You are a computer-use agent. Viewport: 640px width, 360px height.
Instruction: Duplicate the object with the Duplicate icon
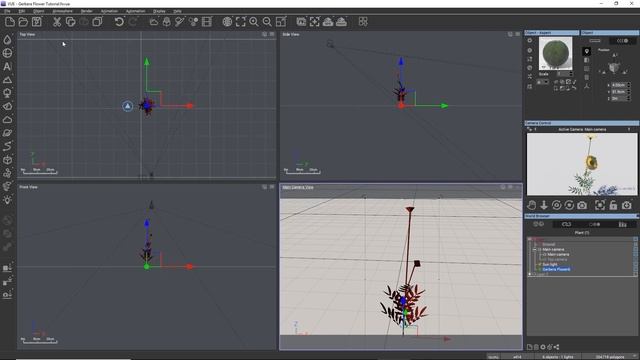coord(97,22)
